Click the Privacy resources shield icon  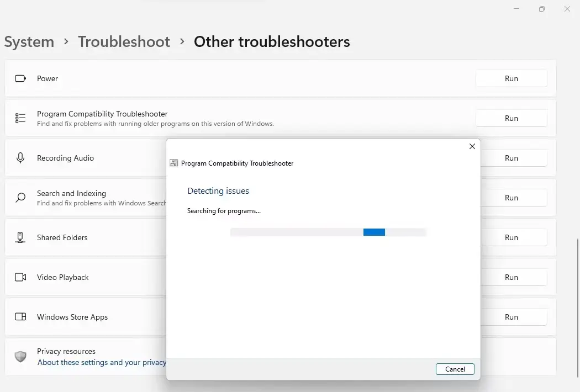click(20, 357)
